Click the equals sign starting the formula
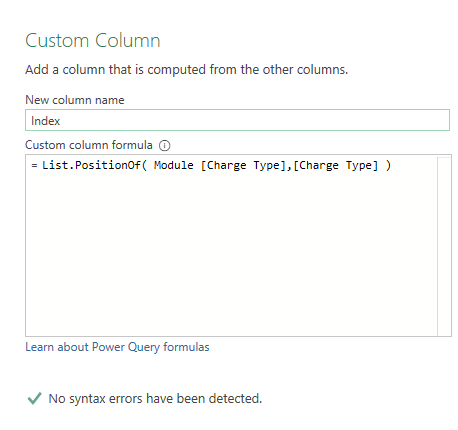The height and width of the screenshot is (430, 458). click(34, 165)
